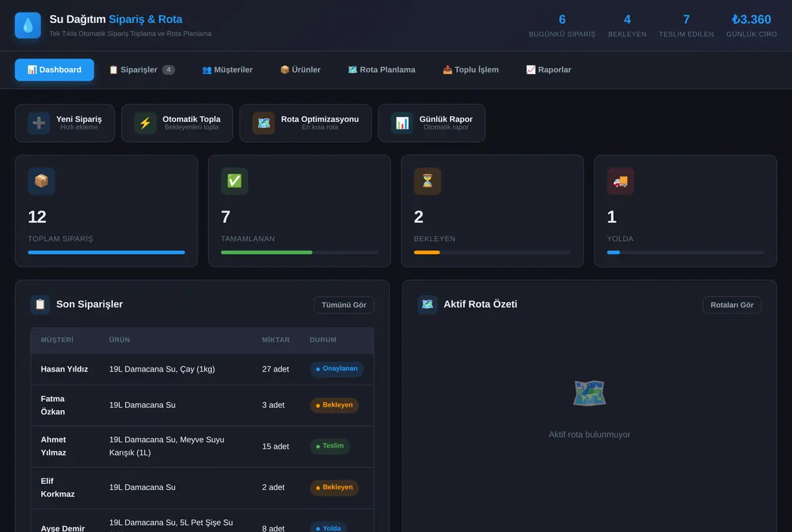Click the map icon beside Aktif Rota Özeti
Image resolution: width=792 pixels, height=532 pixels.
coord(428,304)
